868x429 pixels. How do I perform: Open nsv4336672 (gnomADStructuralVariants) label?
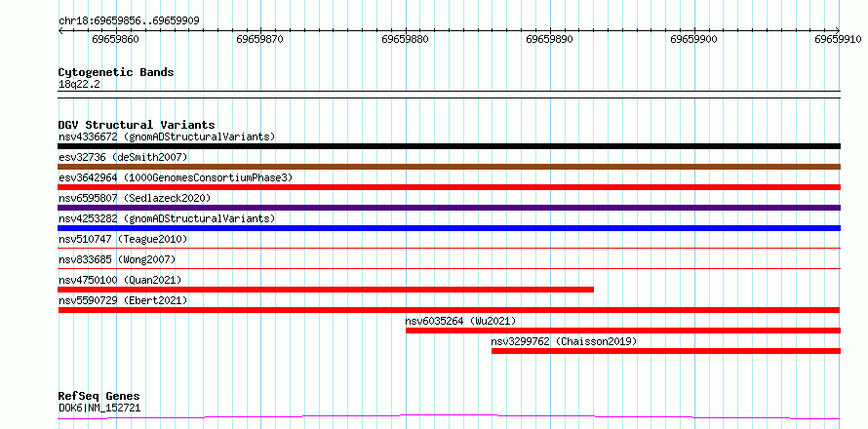pyautogui.click(x=167, y=136)
